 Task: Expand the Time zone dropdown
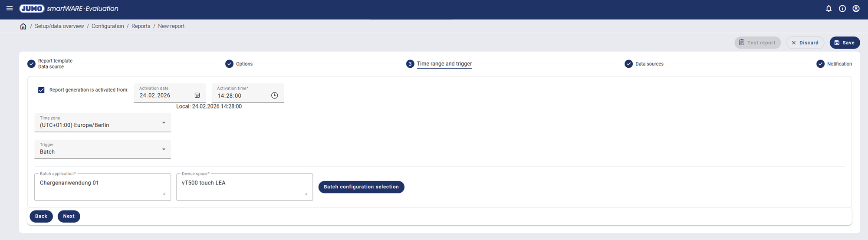[x=164, y=123]
